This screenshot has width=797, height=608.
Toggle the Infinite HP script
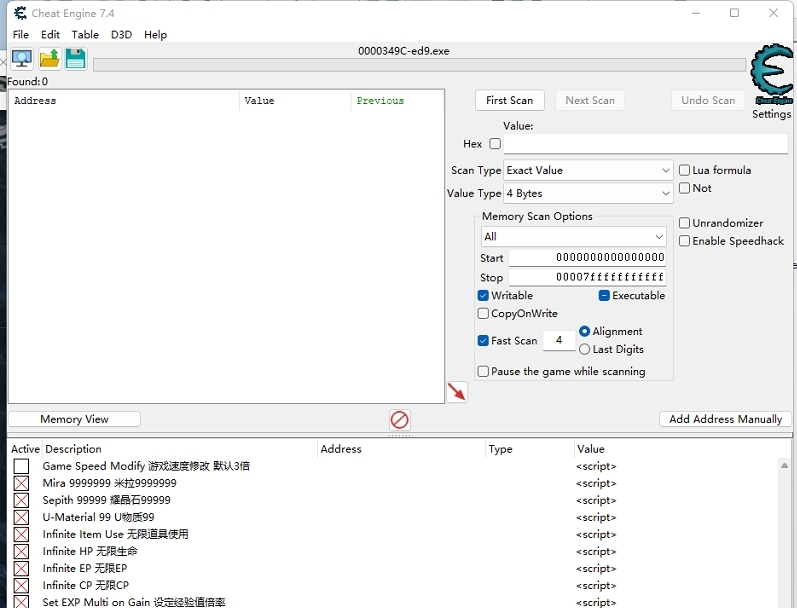tap(21, 552)
